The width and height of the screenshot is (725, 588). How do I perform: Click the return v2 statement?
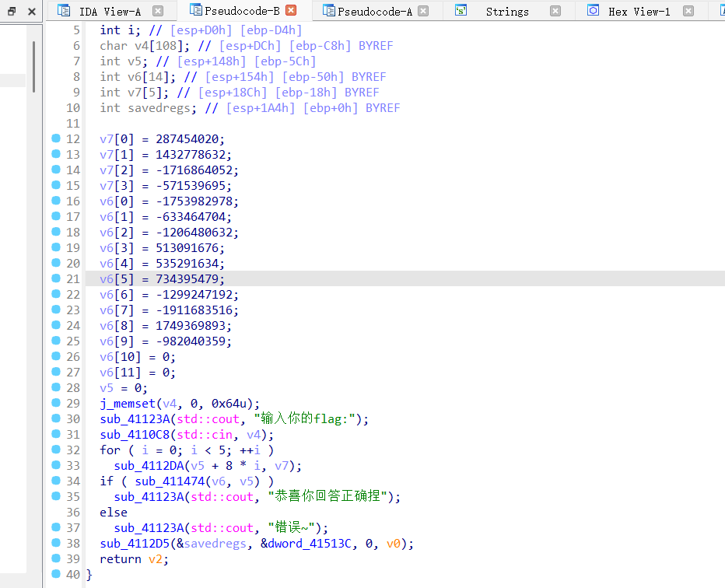[135, 559]
